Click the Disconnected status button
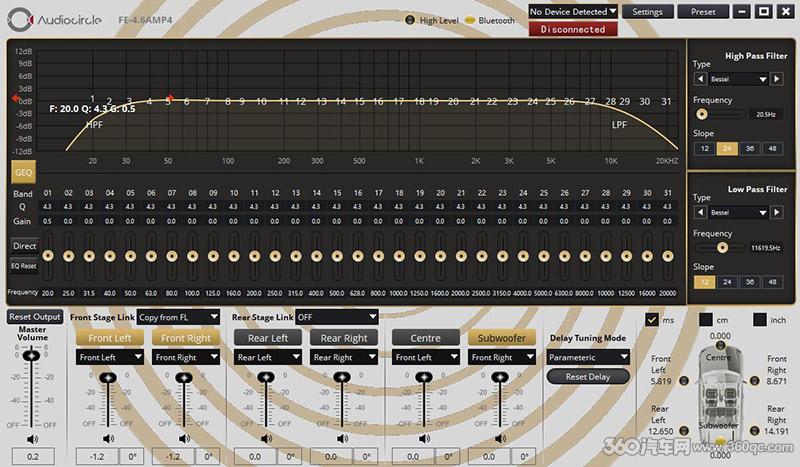Image resolution: width=800 pixels, height=467 pixels. pyautogui.click(x=573, y=29)
